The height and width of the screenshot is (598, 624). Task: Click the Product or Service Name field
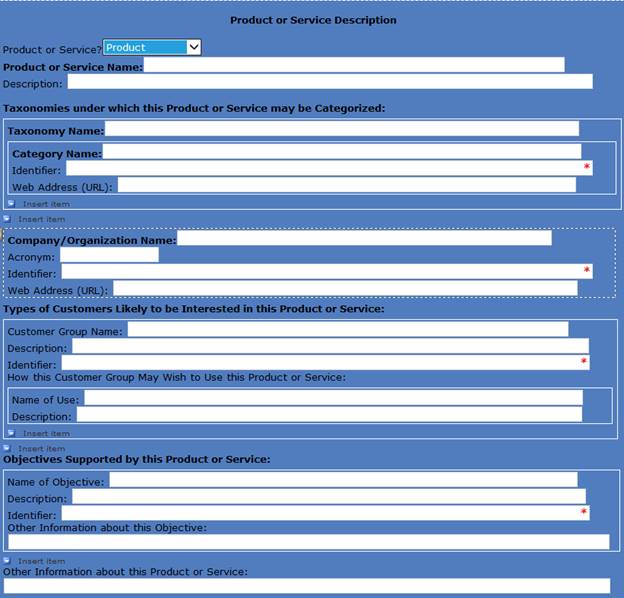(354, 65)
